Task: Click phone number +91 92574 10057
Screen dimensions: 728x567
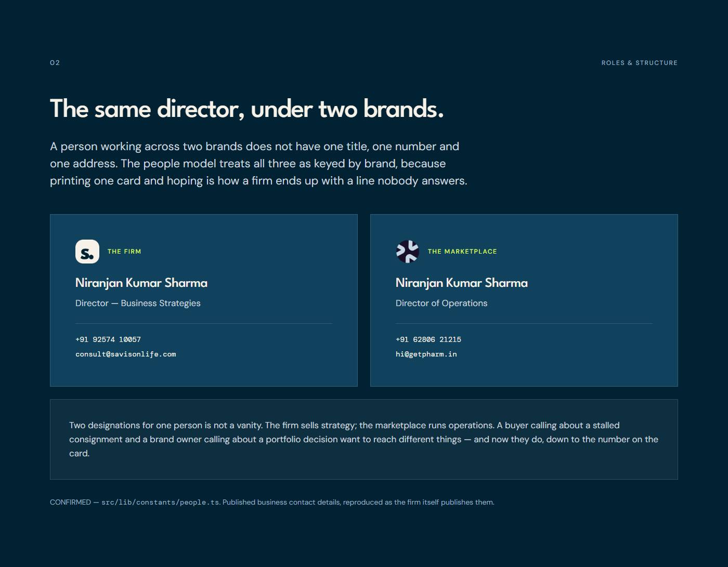Action: (x=108, y=339)
